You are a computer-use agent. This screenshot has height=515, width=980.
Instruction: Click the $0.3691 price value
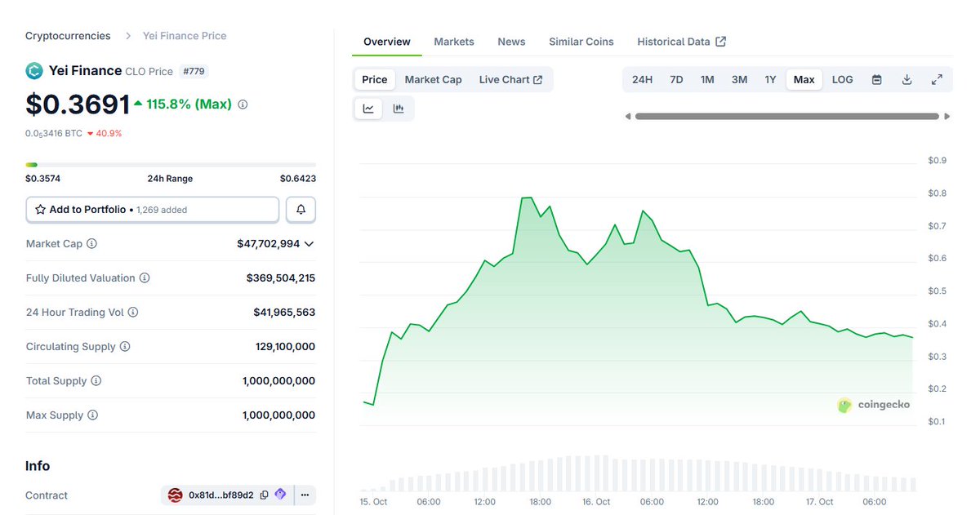coord(78,104)
